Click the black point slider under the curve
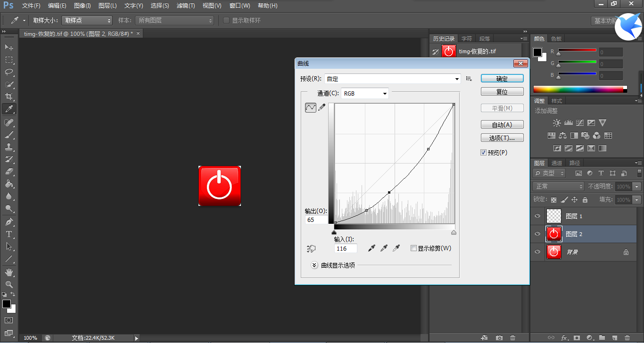Screen dimensions: 644x343 334,232
